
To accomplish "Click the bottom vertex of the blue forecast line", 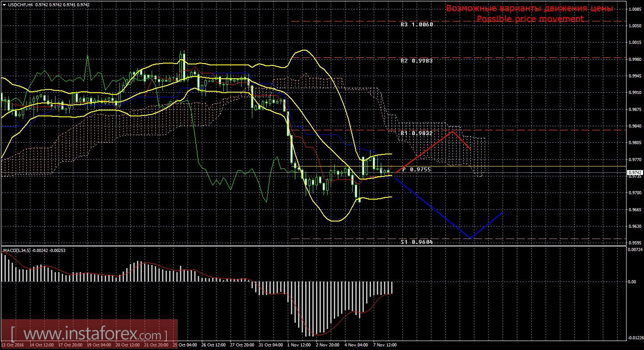I will 470,238.
